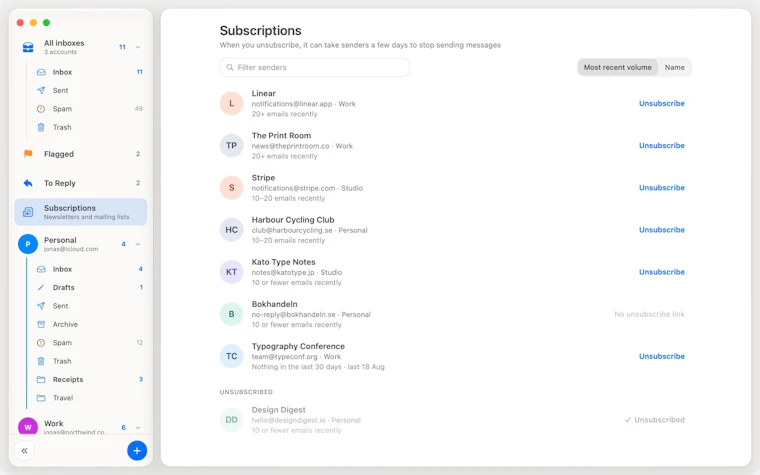Screen dimensions: 760x475
Task: Select the Subscriptions sidebar item
Action: [x=80, y=212]
